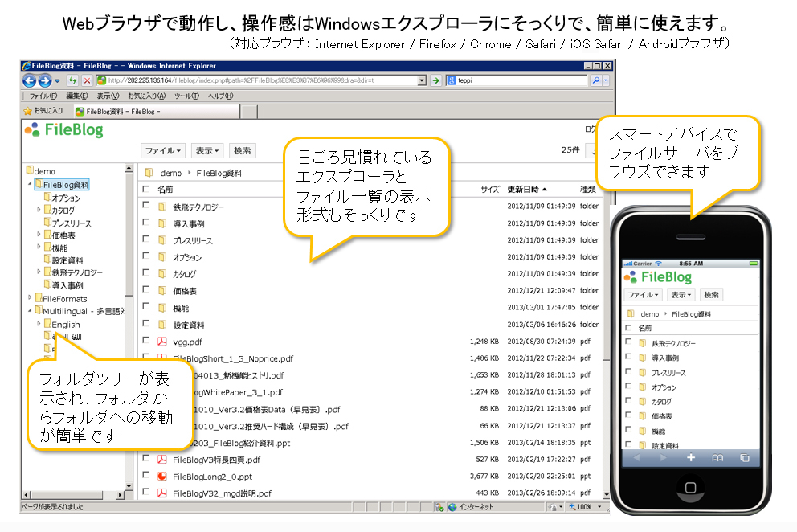Click the demo link in the breadcrumb path
Viewport: 797px width, 532px height.
(x=170, y=173)
